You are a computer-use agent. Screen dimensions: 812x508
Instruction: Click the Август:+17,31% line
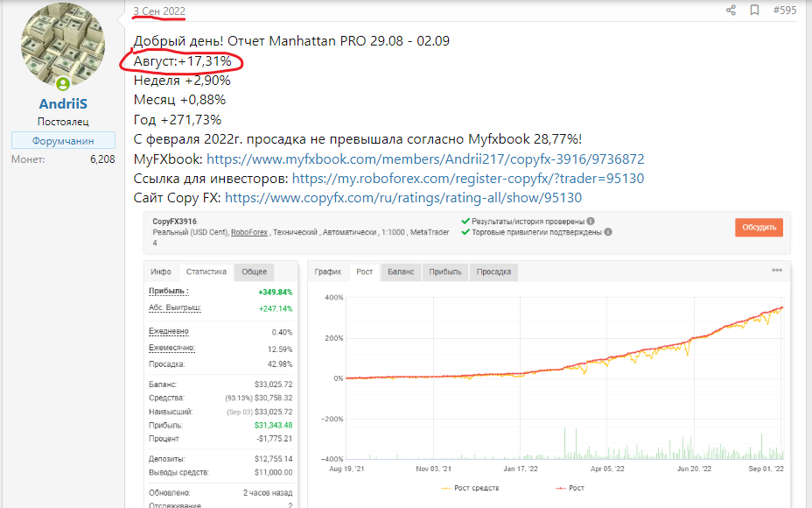[x=182, y=61]
